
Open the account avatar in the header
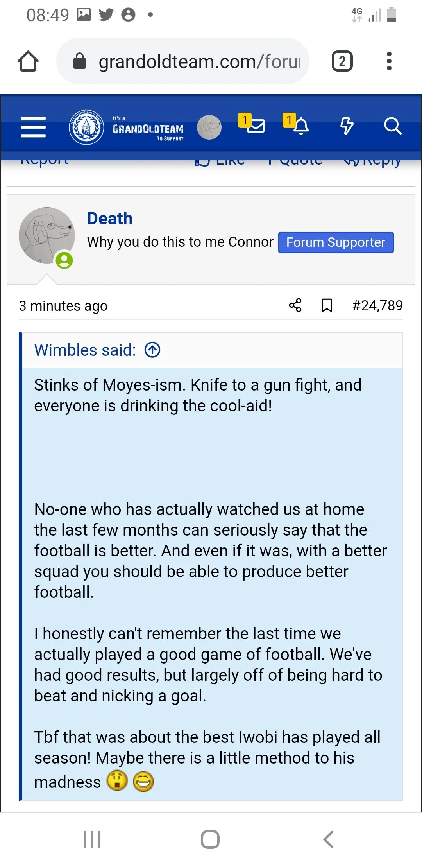tap(209, 127)
